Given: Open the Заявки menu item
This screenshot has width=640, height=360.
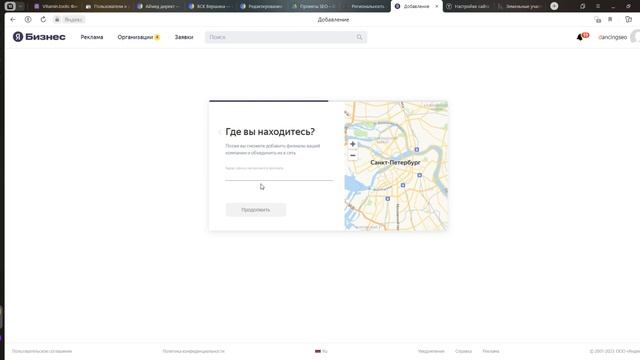Looking at the screenshot, I should coord(184,37).
